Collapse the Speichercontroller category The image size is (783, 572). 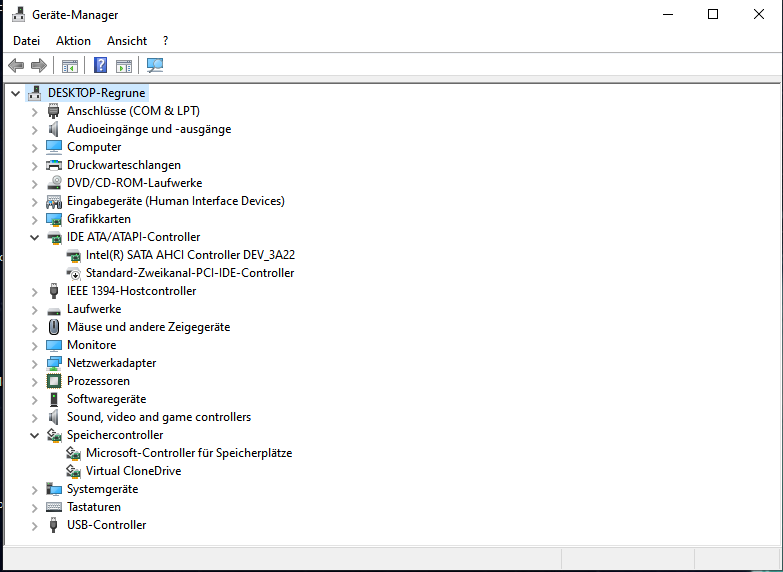pos(34,435)
